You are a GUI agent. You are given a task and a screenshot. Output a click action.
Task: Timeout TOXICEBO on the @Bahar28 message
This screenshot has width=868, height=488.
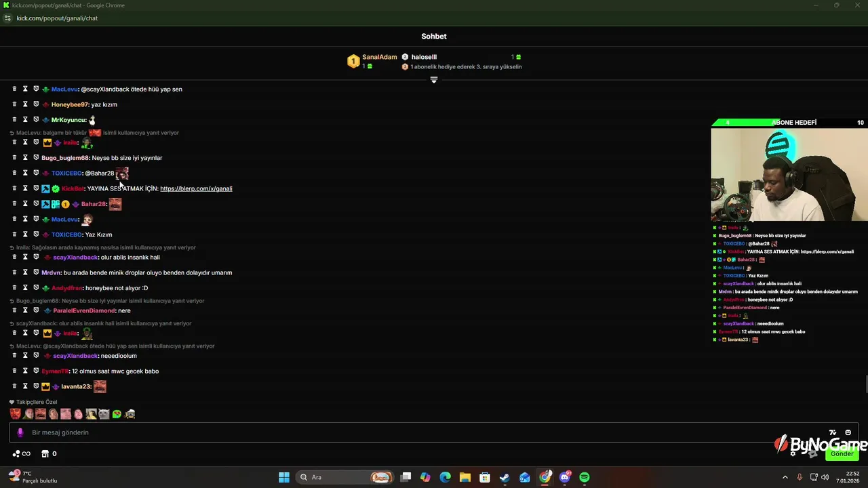point(25,173)
